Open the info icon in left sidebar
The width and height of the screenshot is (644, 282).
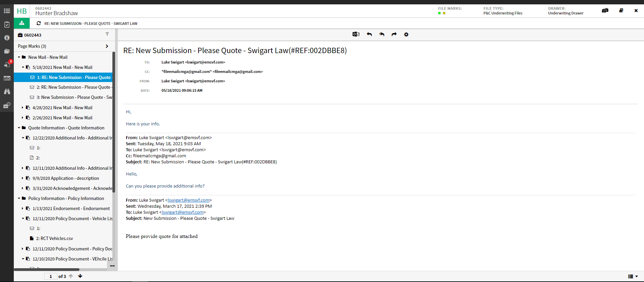click(x=7, y=38)
